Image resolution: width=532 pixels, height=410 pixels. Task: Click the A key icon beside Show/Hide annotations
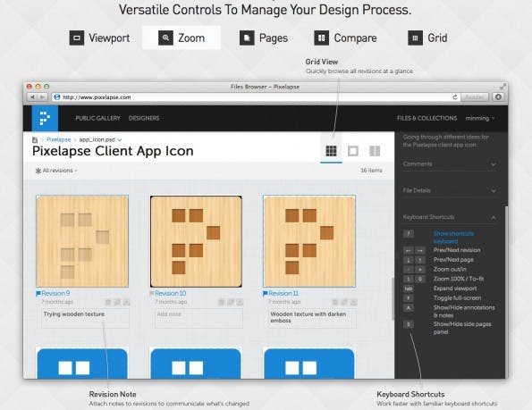(408, 308)
